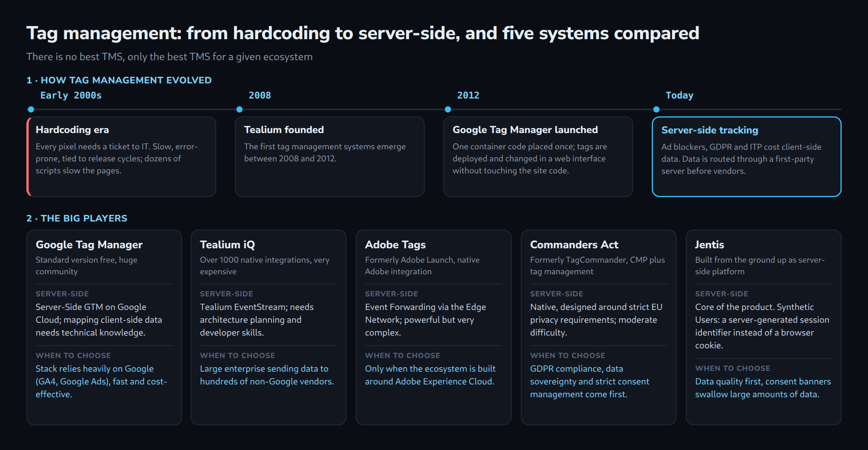Image resolution: width=868 pixels, height=450 pixels.
Task: Select the Tealium founded card title
Action: [x=284, y=130]
